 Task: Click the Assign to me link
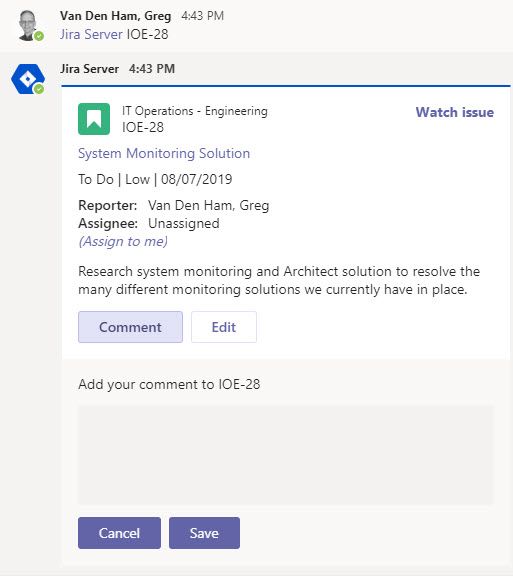click(x=123, y=241)
